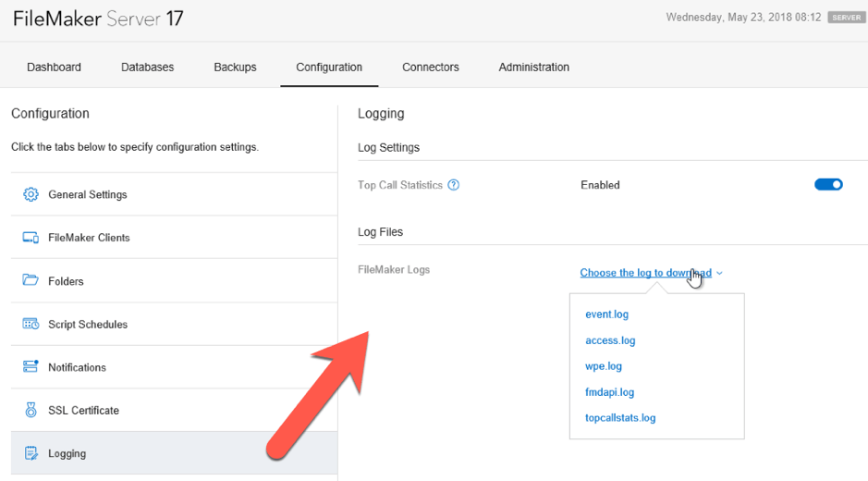
Task: Open the Connectors tab
Action: (430, 68)
